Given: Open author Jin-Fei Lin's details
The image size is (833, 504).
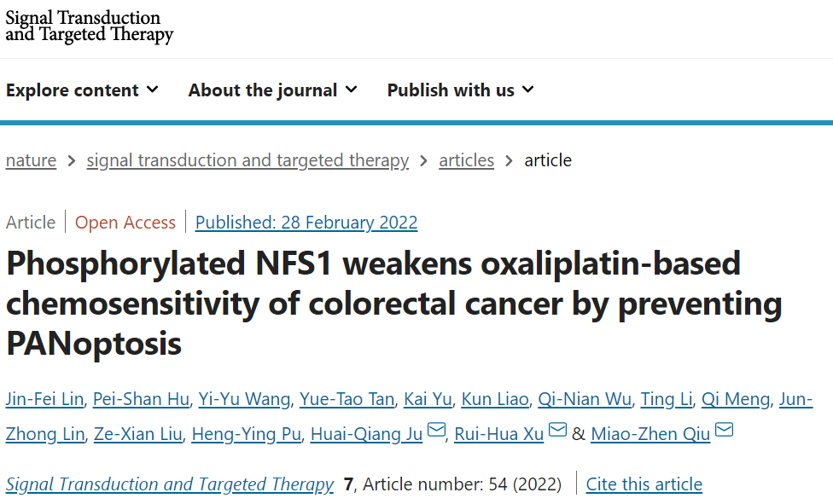Looking at the screenshot, I should point(44,399).
